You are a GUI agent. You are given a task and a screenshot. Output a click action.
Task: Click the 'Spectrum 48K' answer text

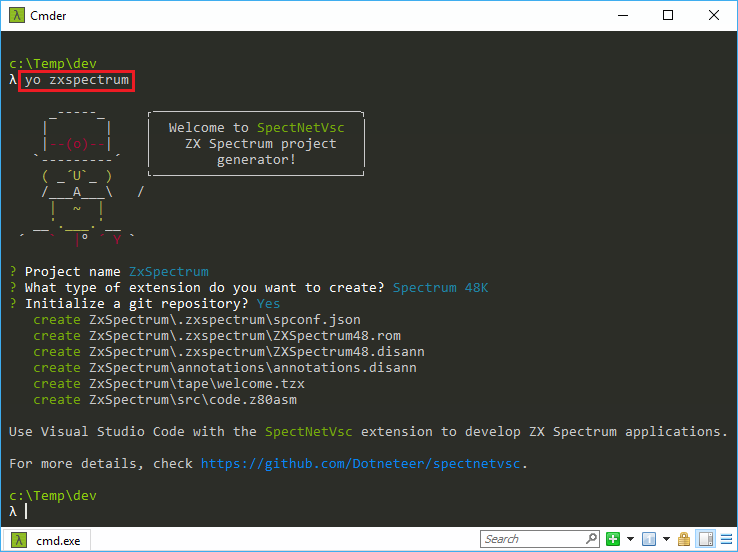(x=441, y=288)
